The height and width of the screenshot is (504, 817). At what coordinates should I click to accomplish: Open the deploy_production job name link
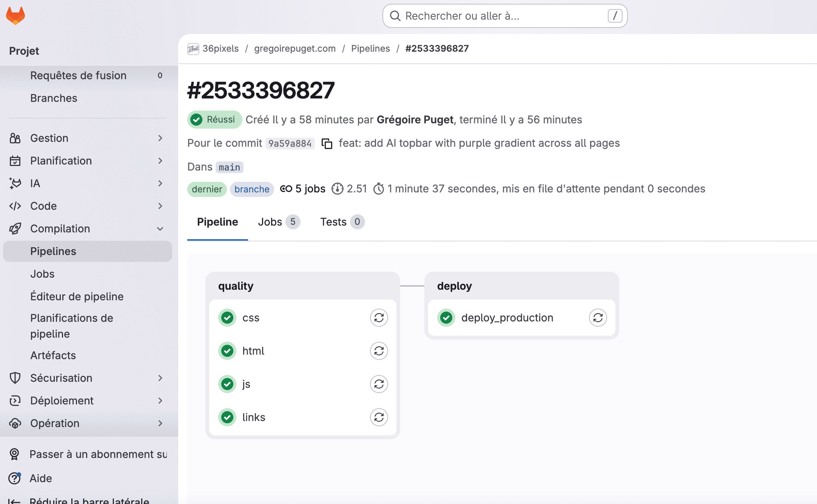click(x=507, y=318)
